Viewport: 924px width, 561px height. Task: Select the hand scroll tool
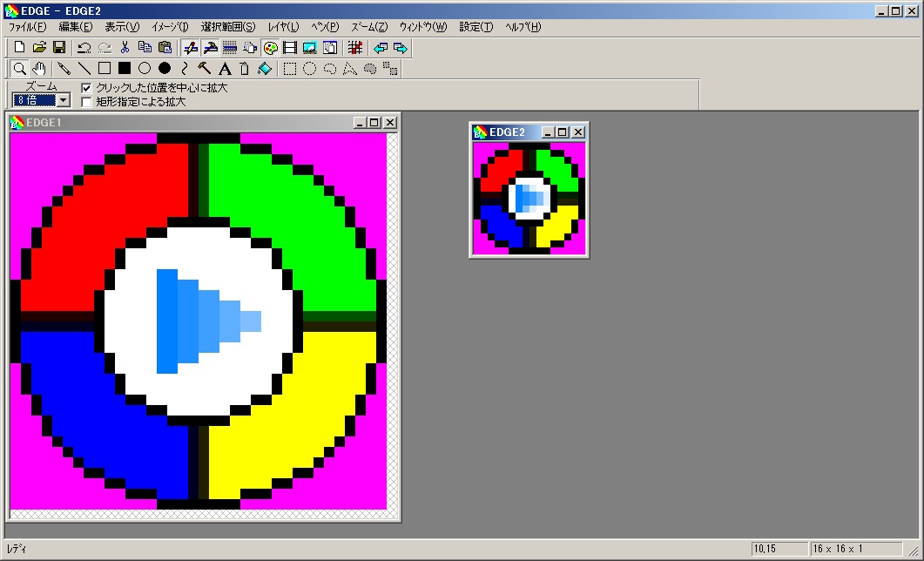pos(39,69)
